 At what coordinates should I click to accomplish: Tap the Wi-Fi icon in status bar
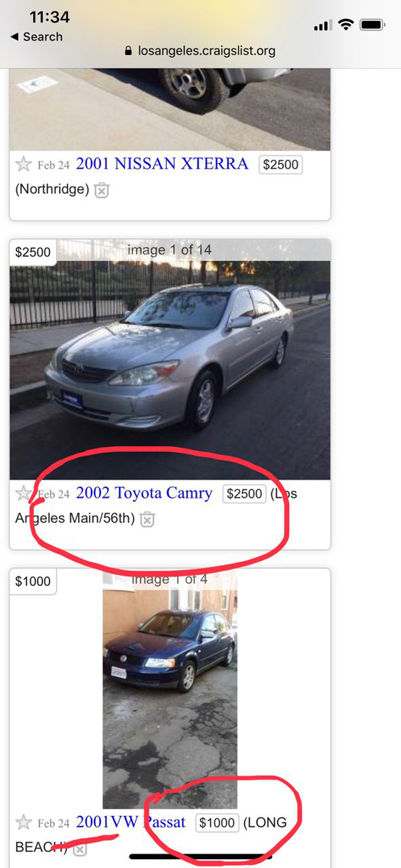tap(345, 25)
